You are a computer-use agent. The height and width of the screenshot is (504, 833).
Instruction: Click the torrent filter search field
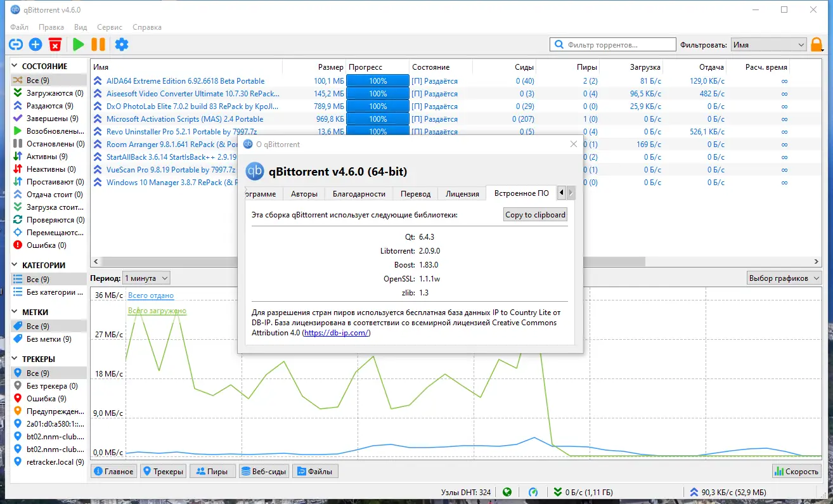coord(613,45)
